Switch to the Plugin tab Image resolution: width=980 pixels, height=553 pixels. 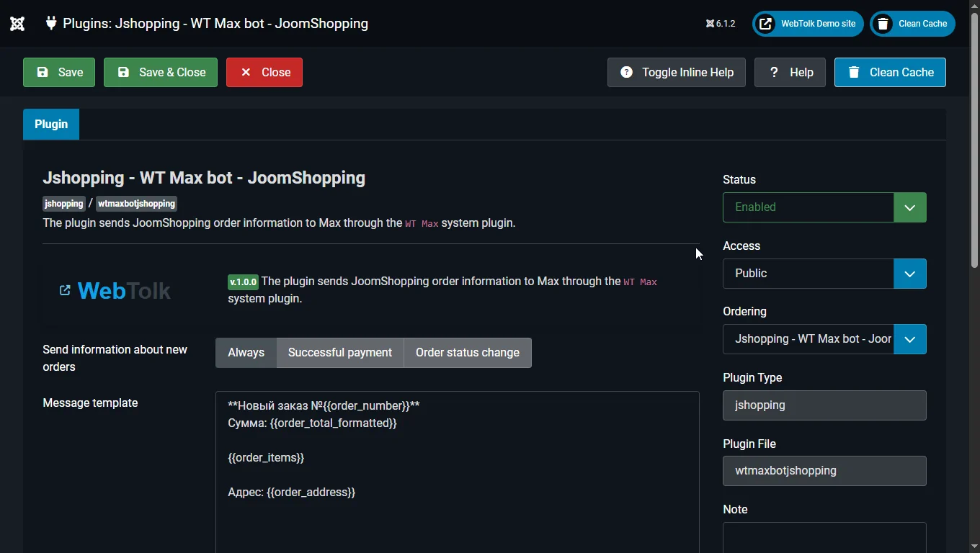51,125
